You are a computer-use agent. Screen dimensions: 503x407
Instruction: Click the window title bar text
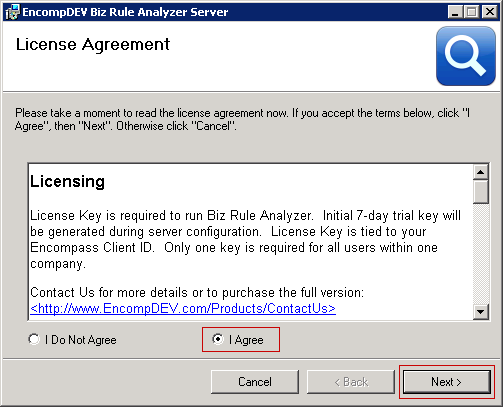125,12
